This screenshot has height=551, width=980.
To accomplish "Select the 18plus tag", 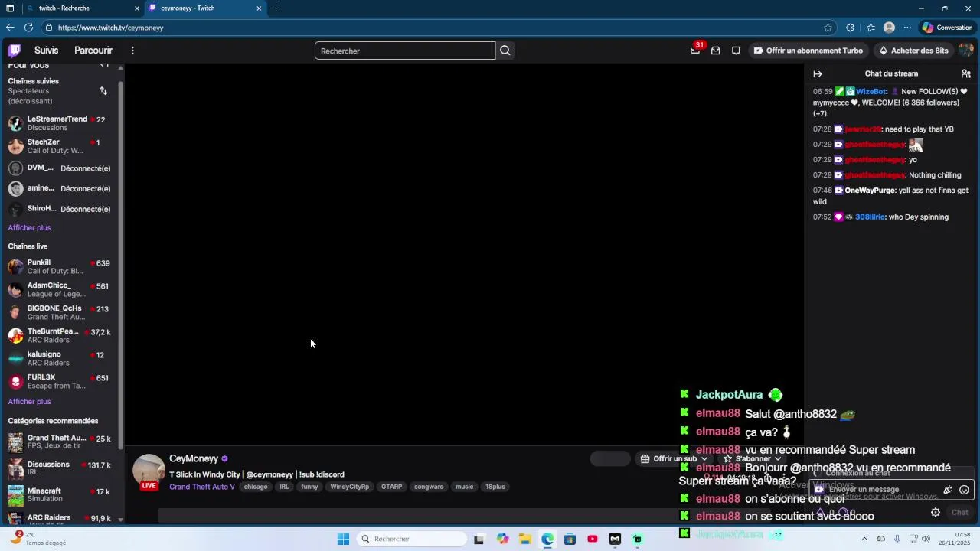I will point(495,487).
